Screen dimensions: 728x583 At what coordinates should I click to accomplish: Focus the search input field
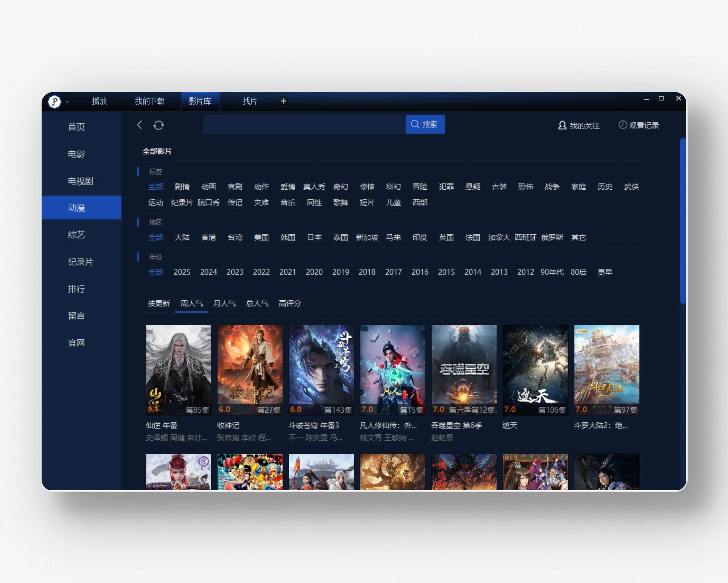pyautogui.click(x=304, y=124)
